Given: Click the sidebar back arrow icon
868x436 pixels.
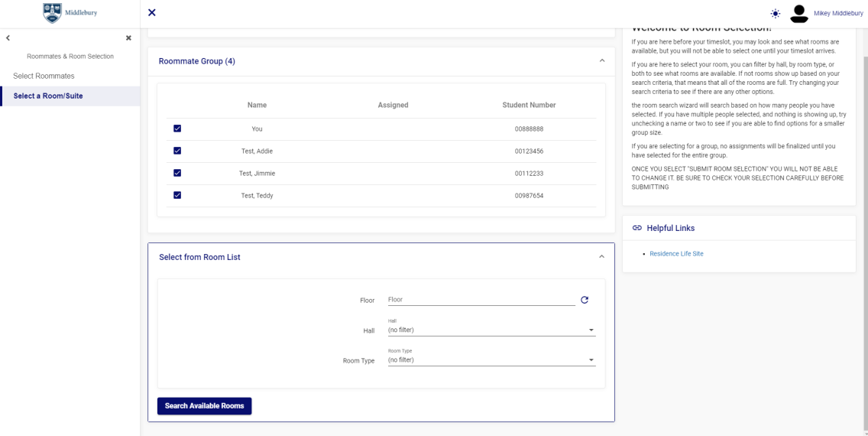Looking at the screenshot, I should coord(7,37).
